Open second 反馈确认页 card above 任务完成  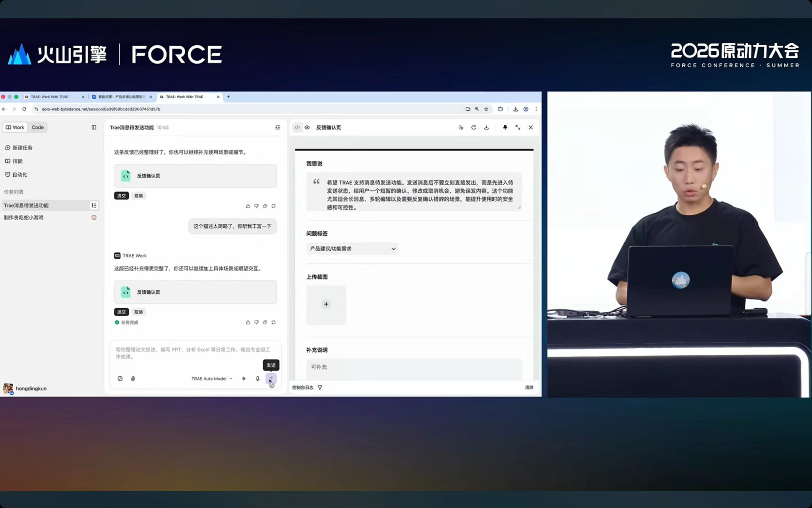point(195,292)
